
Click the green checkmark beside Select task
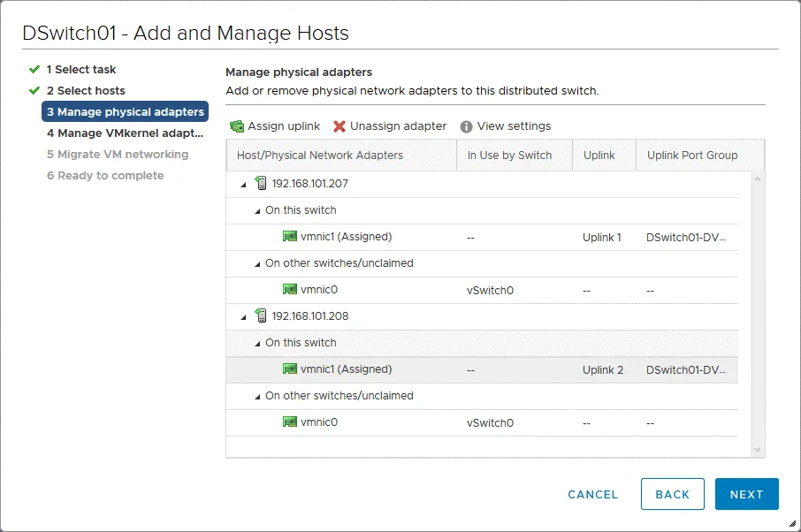click(x=34, y=69)
